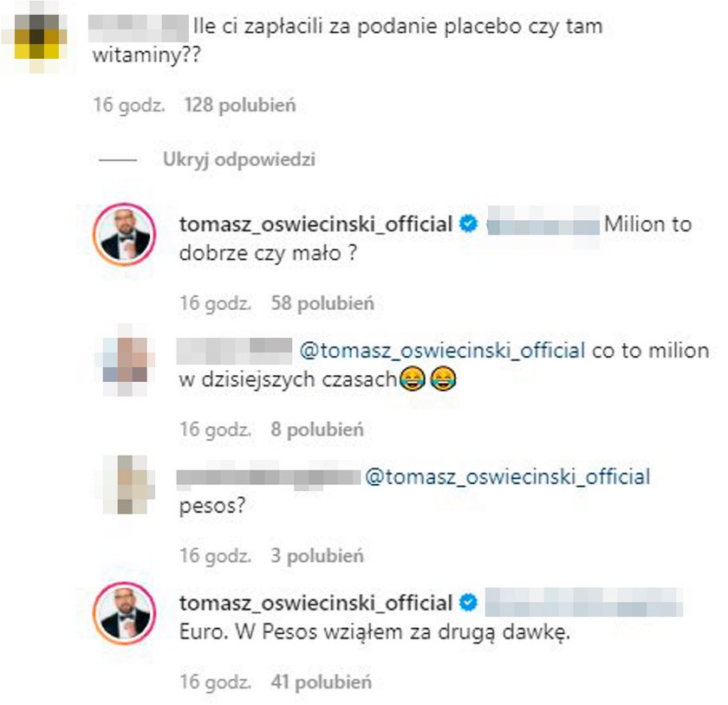Open the last tomasz_oswiecinski_official profile picture
This screenshot has height=705, width=728.
click(125, 613)
